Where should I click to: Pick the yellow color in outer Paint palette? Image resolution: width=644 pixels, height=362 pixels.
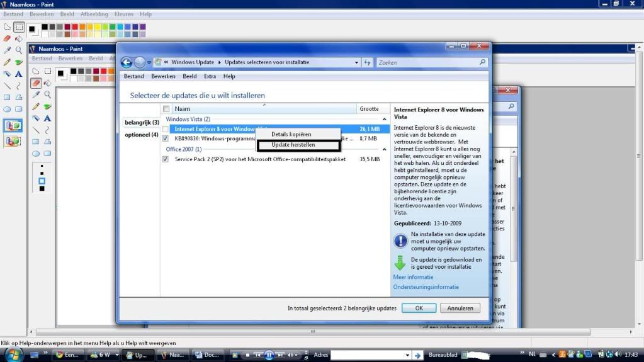[x=98, y=27]
